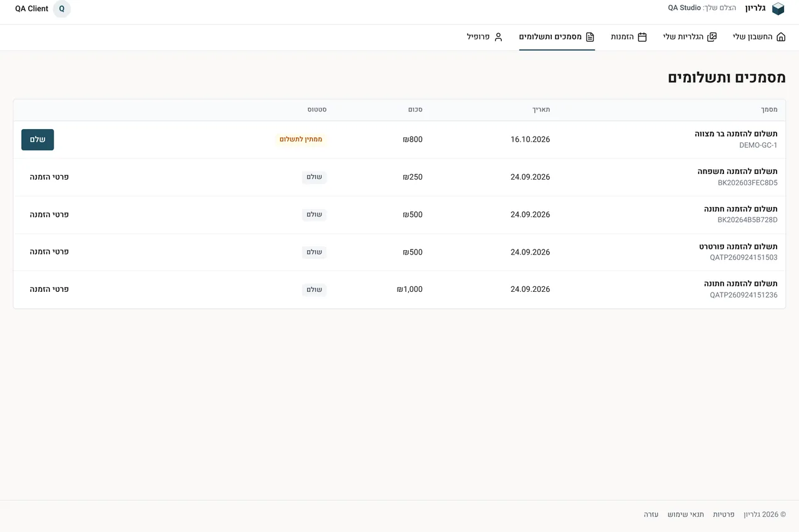Screen dimensions: 799x532
Task: Open פרטי הזמנה for BK20264B5B728D
Action: [x=49, y=215]
